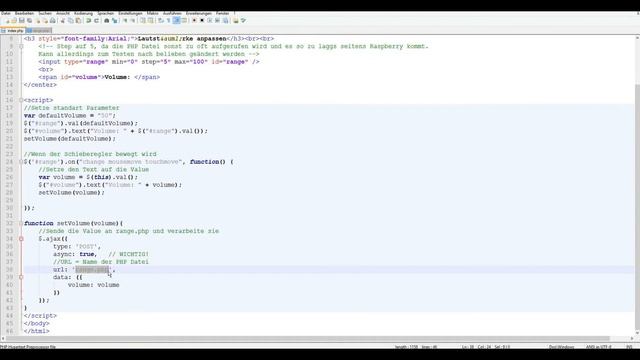Click the encoding field in status bar
This screenshot has height=360, width=640.
(598, 347)
